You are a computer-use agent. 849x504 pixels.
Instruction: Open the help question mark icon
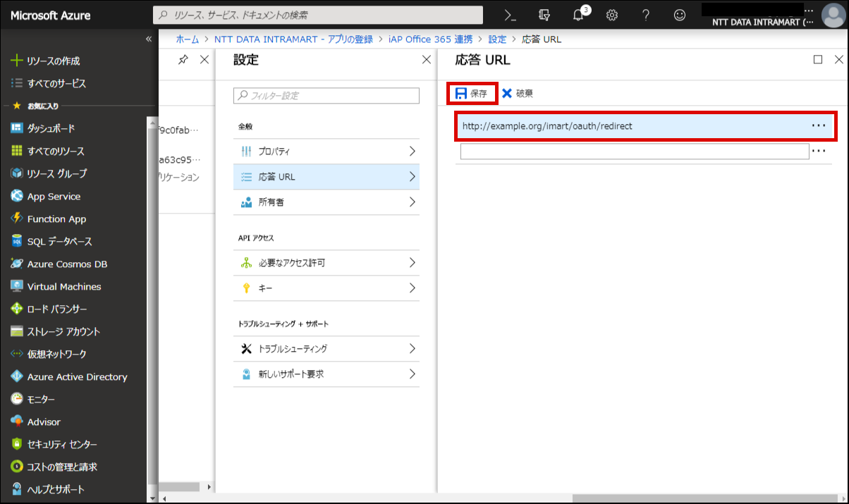tap(646, 15)
